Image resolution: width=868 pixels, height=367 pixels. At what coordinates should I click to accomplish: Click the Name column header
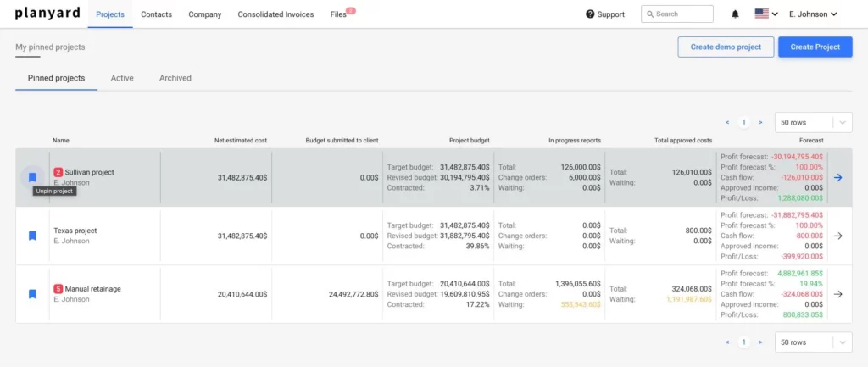pos(61,141)
